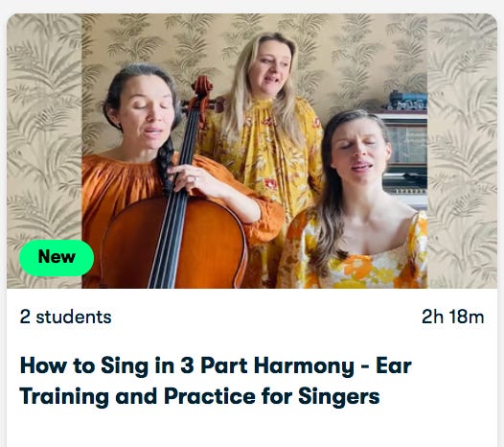Screen dimensions: 504x447
Task: Click the word "Harmony" in the title
Action: coord(304,365)
